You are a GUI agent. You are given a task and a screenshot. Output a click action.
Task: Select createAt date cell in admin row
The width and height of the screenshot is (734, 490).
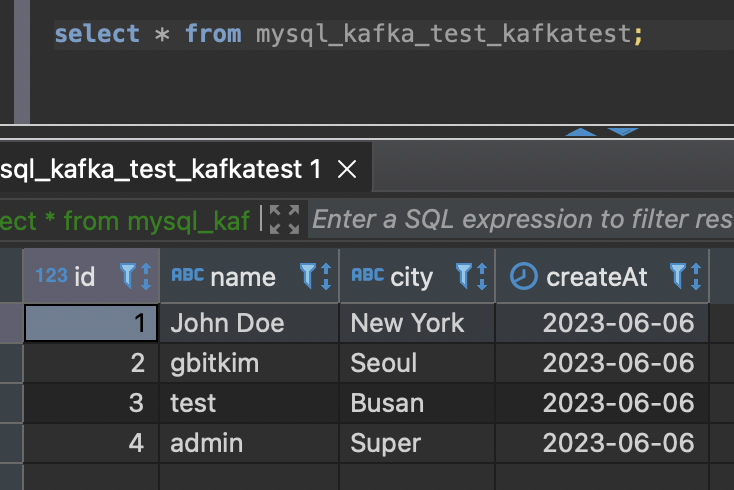(602, 443)
